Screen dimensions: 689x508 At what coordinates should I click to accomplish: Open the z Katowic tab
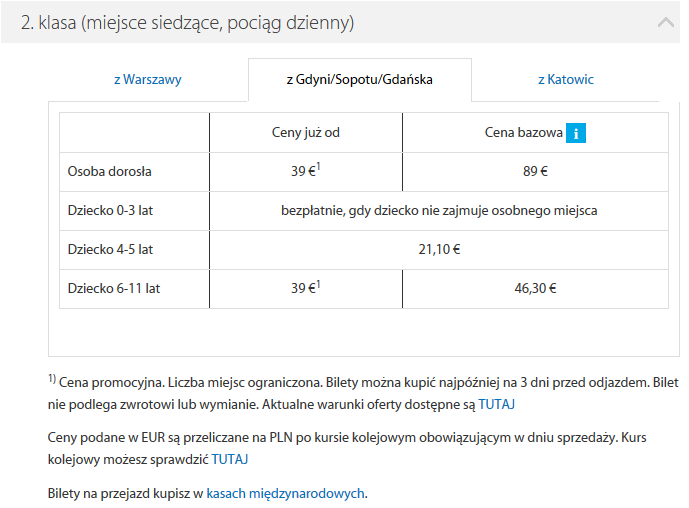pos(566,80)
